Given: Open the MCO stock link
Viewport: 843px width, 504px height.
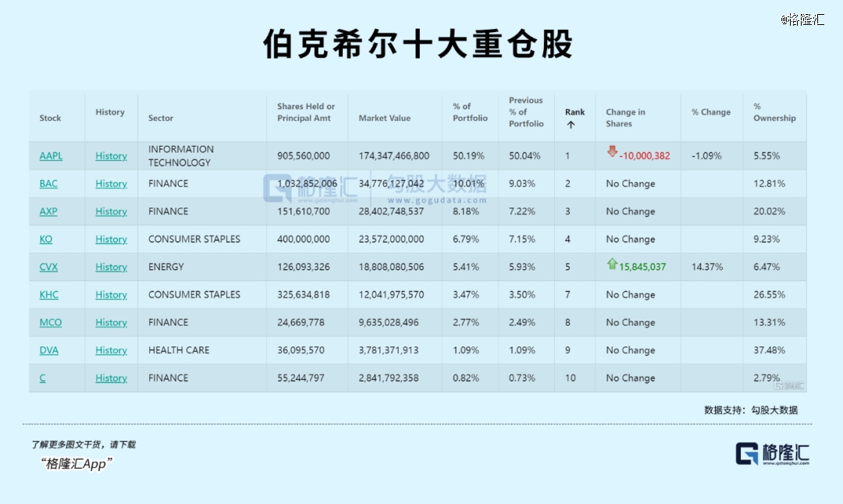Looking at the screenshot, I should [51, 322].
